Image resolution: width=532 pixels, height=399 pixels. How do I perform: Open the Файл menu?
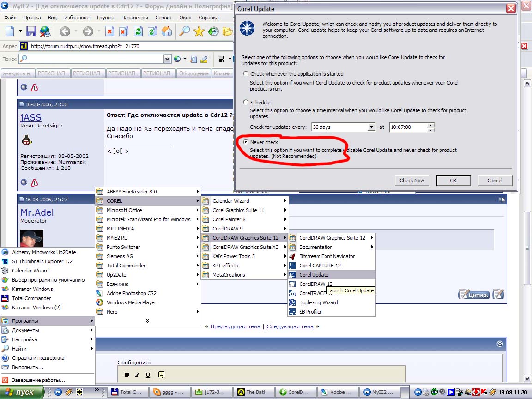pos(11,18)
